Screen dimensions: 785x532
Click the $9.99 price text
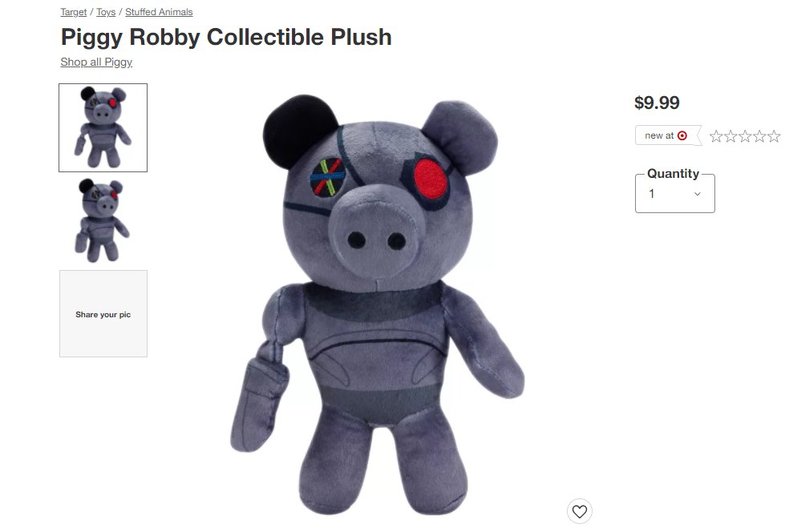pos(657,103)
